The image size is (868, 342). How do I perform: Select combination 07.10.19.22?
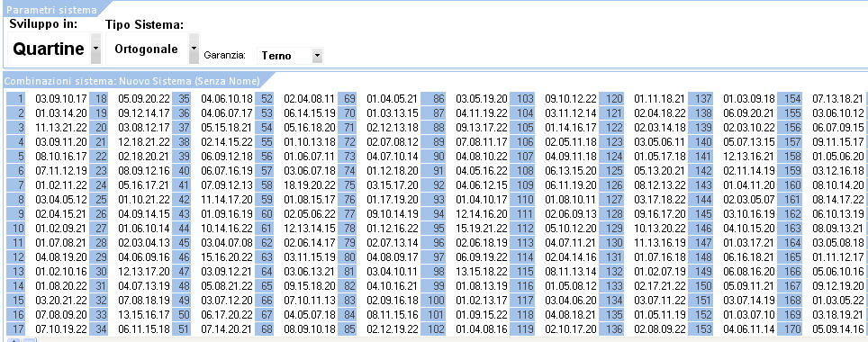click(x=61, y=329)
